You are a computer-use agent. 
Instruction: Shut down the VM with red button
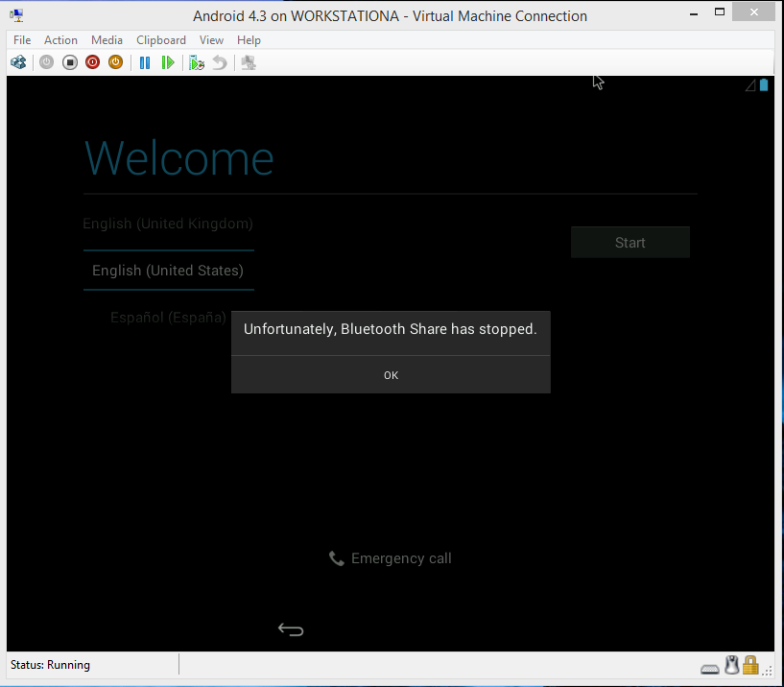92,62
